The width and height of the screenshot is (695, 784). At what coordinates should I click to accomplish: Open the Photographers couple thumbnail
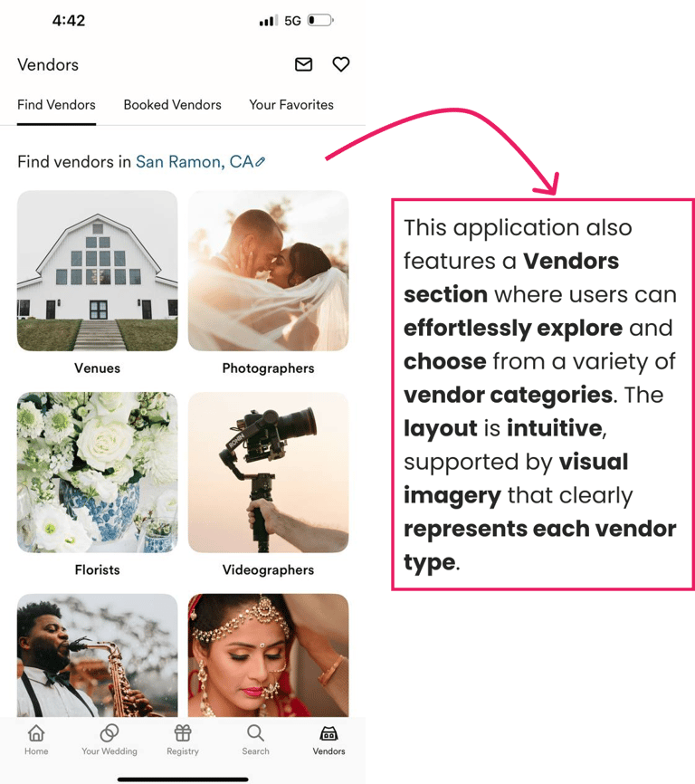point(268,271)
